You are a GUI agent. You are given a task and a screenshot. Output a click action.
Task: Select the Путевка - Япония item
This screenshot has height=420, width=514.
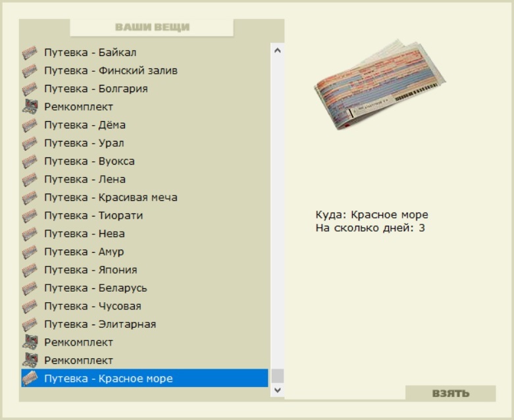pos(145,270)
